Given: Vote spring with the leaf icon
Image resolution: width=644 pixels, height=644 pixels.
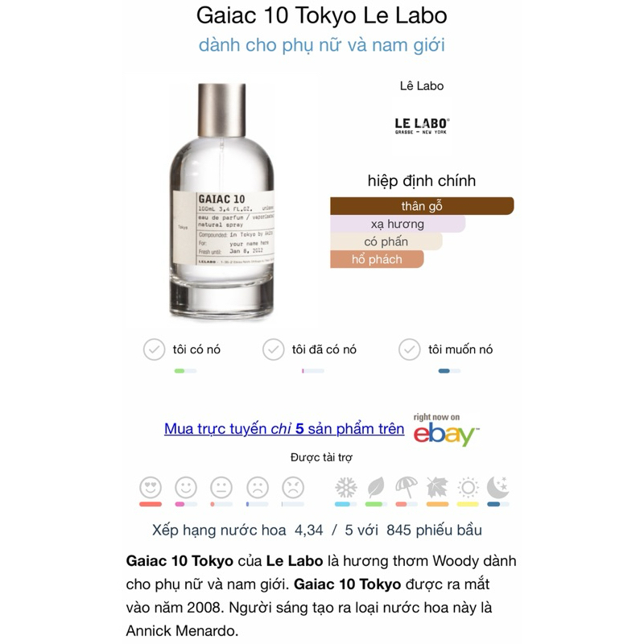Looking at the screenshot, I should [376, 488].
